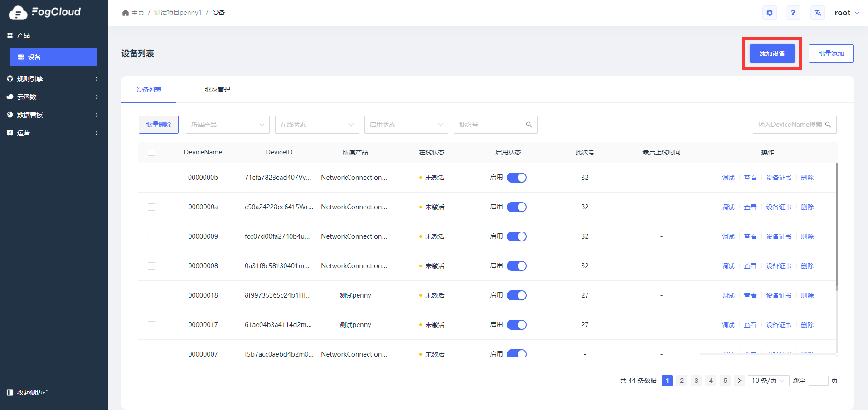Expand the 规则引擎 sidebar menu

pos(53,79)
